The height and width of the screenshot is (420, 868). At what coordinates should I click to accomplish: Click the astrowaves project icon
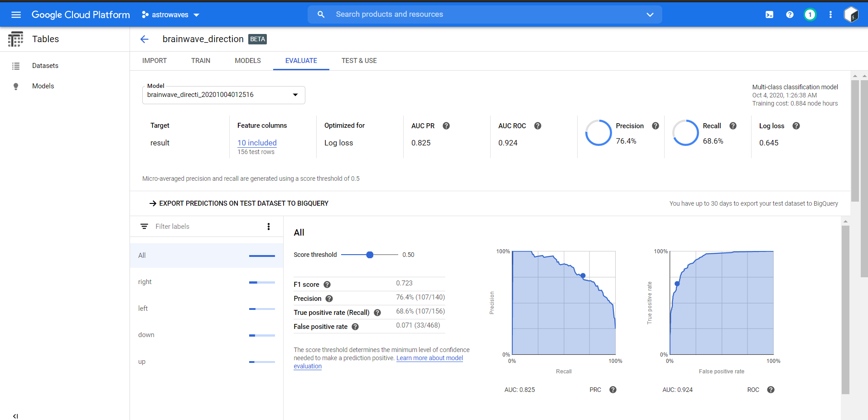tap(145, 15)
